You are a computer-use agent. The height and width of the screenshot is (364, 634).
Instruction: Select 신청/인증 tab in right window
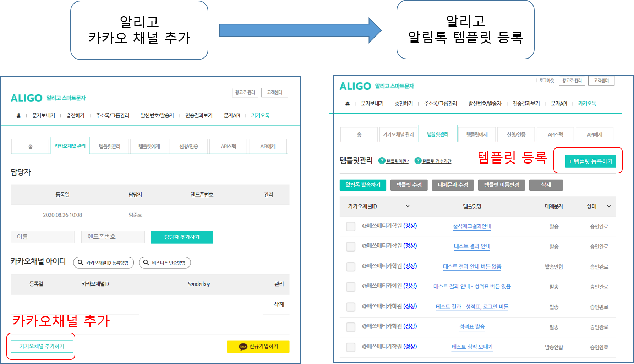tap(516, 134)
